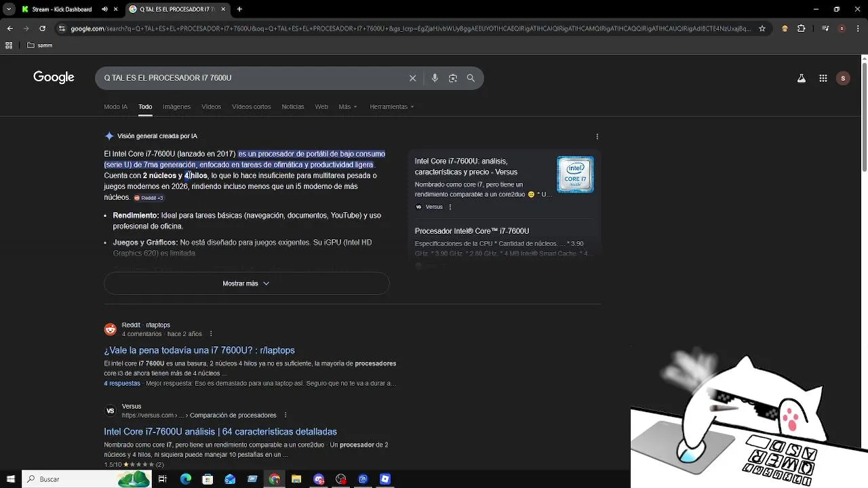
Task: Switch to the Modo IA tab
Action: [x=115, y=106]
